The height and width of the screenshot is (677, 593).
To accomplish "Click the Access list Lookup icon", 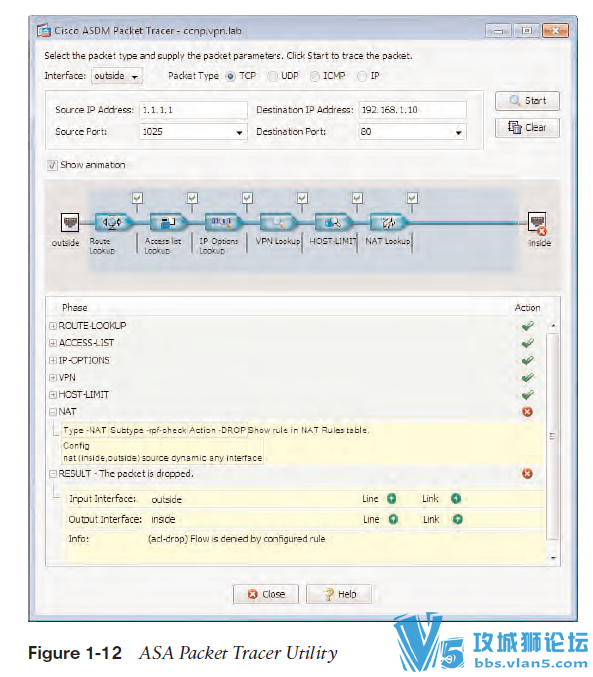I will point(168,223).
